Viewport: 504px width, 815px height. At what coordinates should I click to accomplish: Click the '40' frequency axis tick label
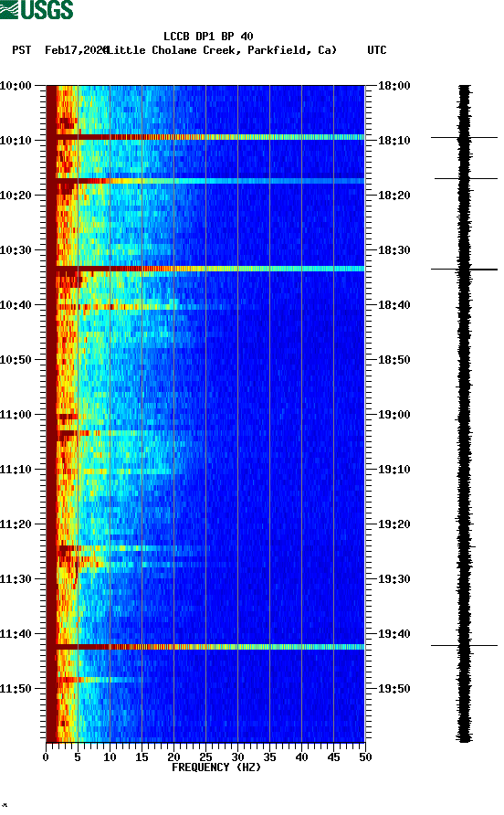tap(301, 757)
